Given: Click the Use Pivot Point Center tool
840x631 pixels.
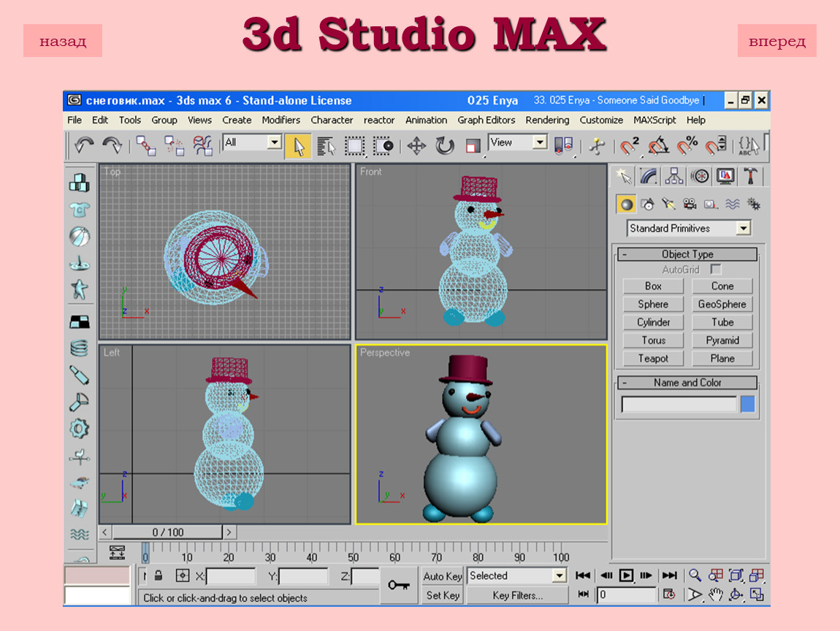Looking at the screenshot, I should [564, 145].
